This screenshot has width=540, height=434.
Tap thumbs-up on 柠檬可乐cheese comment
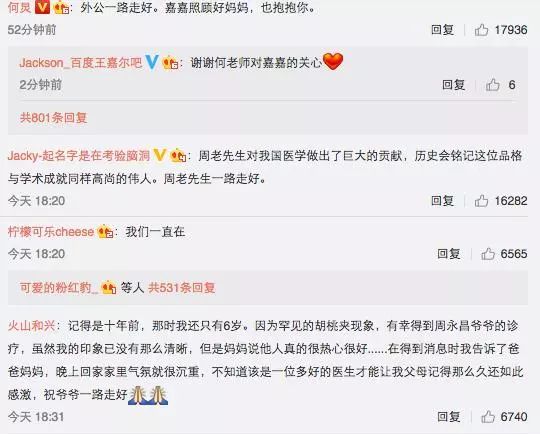tap(488, 254)
